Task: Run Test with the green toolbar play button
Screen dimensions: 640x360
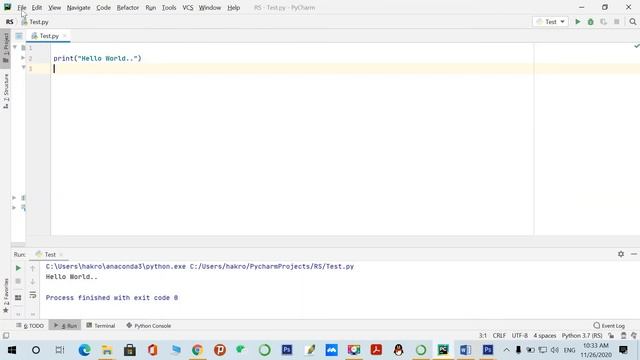Action: pyautogui.click(x=578, y=22)
